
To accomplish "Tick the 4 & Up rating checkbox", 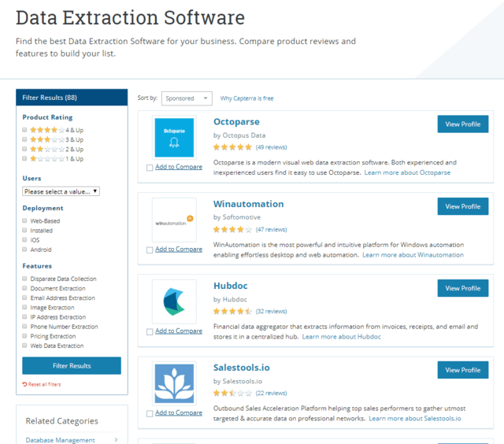I will click(x=24, y=130).
